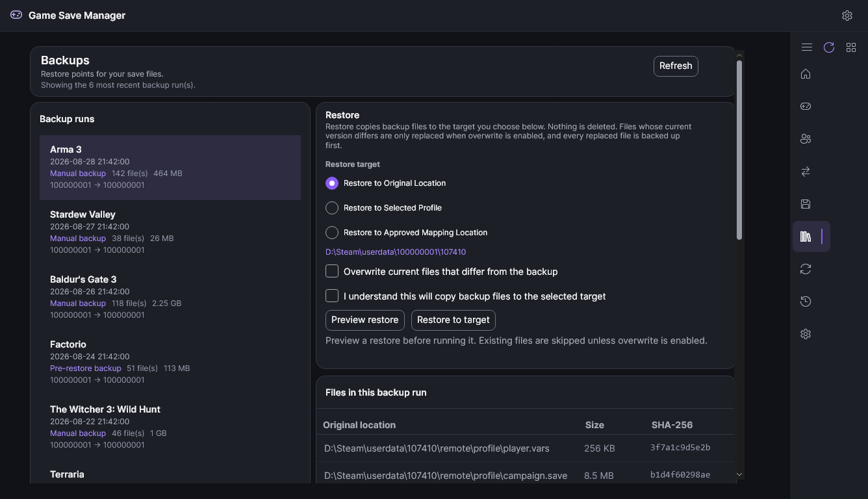This screenshot has height=499, width=868.
Task: Click the 'Backup runs' heading
Action: coord(67,119)
